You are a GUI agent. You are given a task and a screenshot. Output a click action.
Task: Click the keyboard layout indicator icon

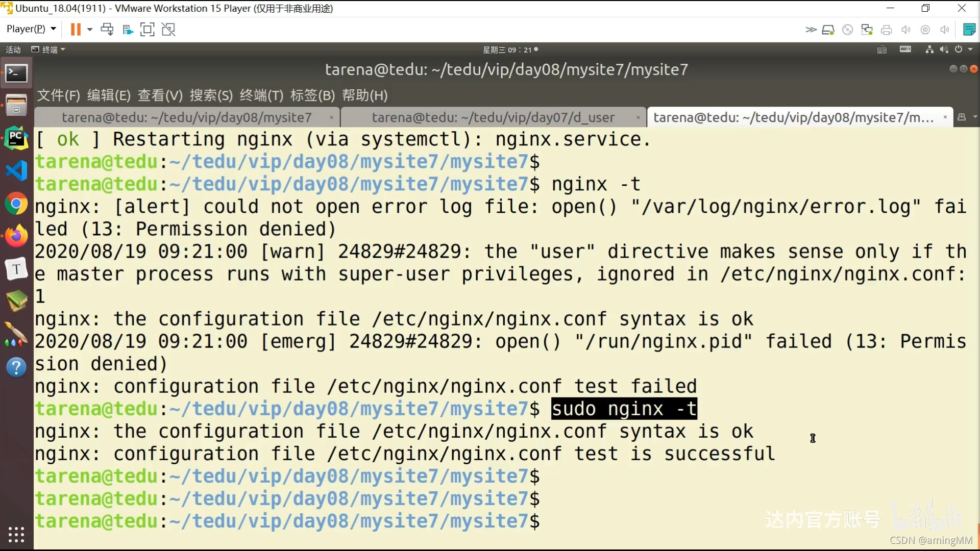(905, 49)
